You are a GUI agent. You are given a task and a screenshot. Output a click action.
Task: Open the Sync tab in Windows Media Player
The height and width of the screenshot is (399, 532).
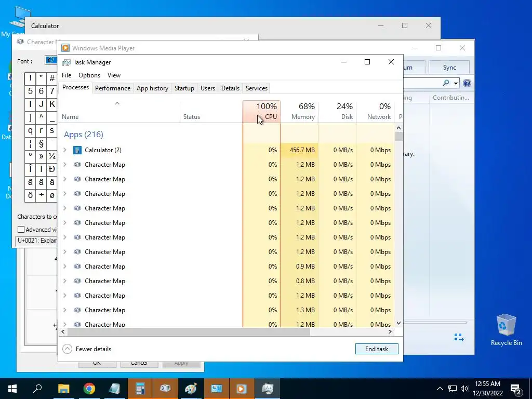tap(449, 68)
